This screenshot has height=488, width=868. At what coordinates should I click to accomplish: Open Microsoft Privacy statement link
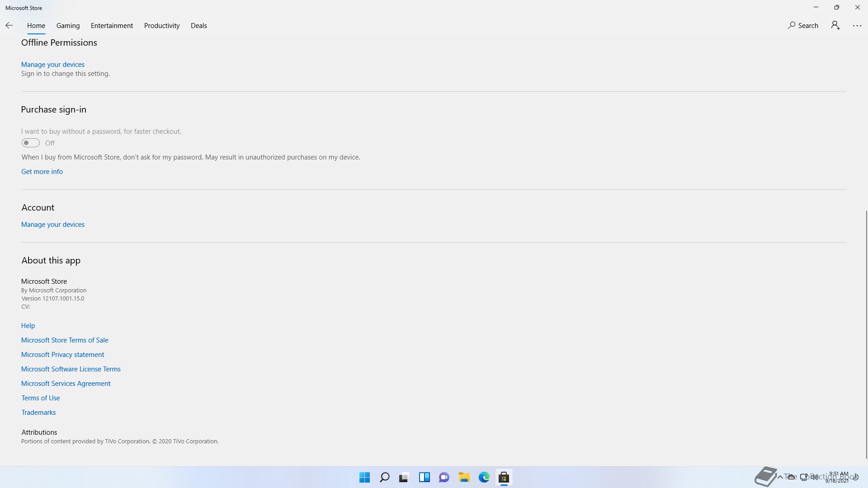(x=62, y=355)
